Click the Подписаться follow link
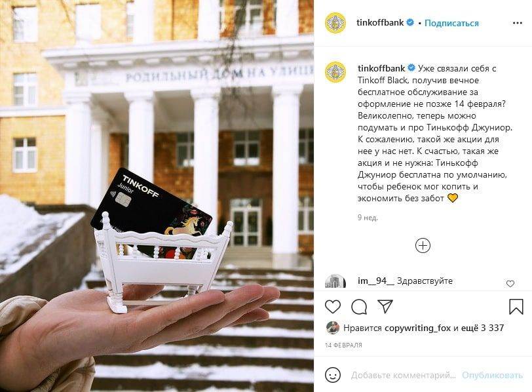 tap(451, 23)
